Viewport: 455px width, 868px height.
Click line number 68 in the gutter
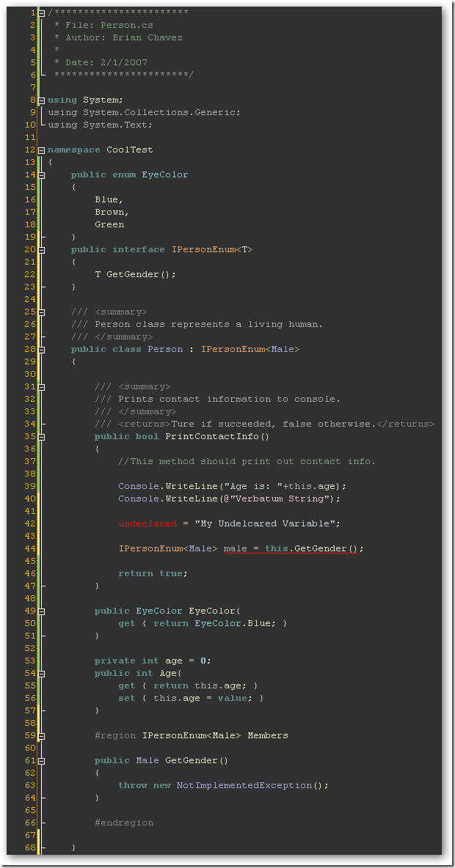pyautogui.click(x=30, y=848)
